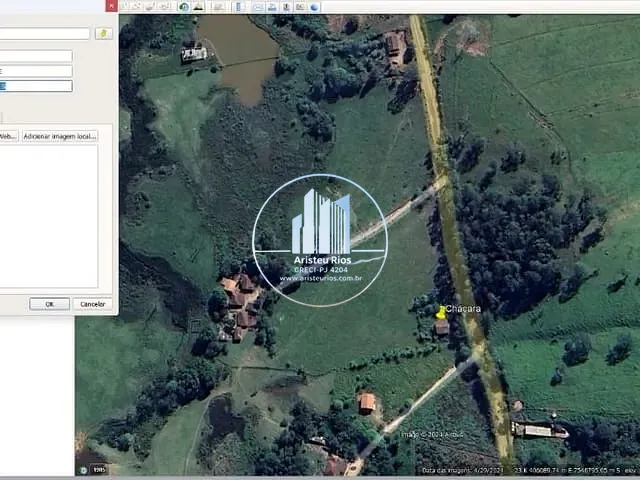
Task: Click the small globe icon at bottom-left of map
Action: pos(84,470)
